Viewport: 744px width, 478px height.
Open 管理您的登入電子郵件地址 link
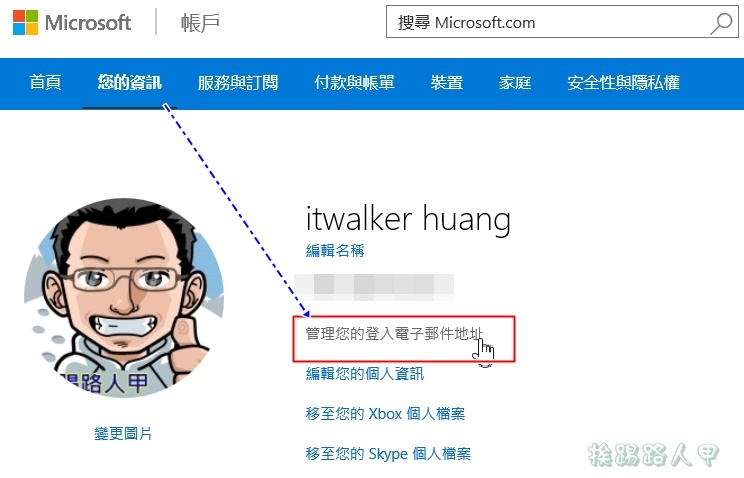point(394,334)
